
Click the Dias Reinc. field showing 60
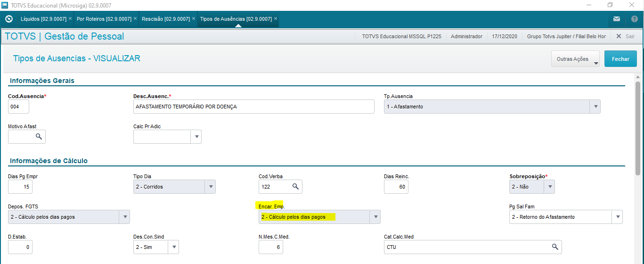(396, 187)
